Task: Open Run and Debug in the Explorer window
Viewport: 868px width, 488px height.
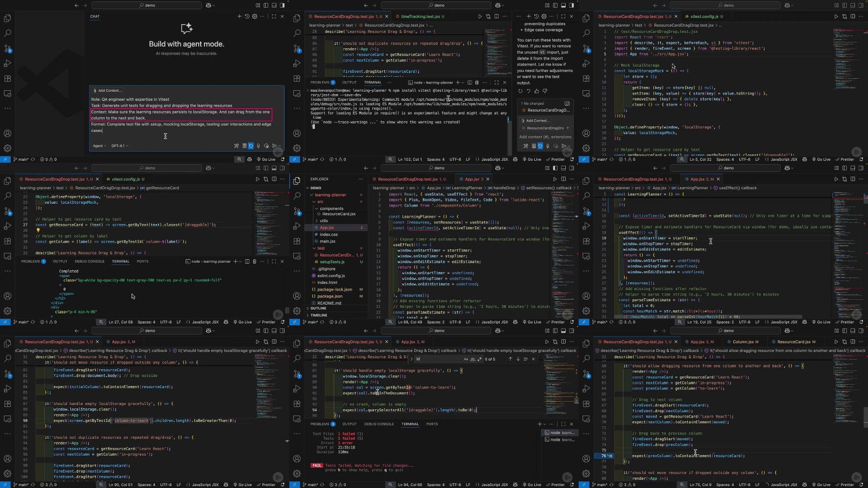Action: point(297,226)
